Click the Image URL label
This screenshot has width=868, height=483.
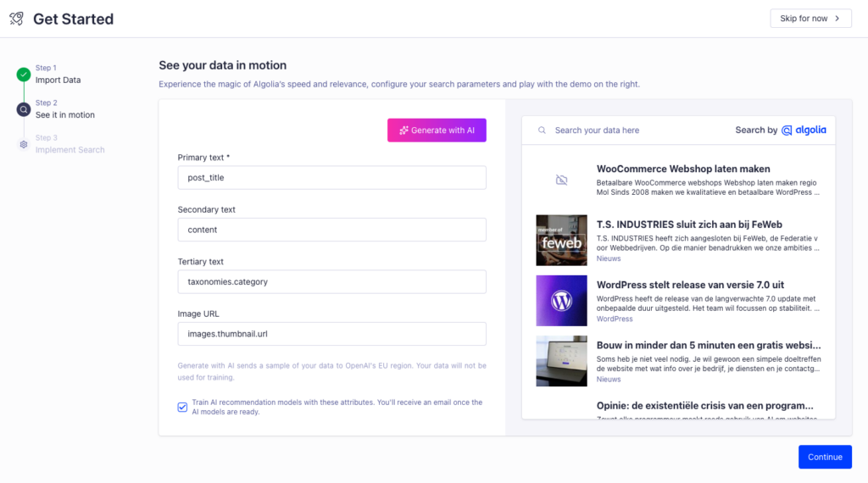pos(198,314)
